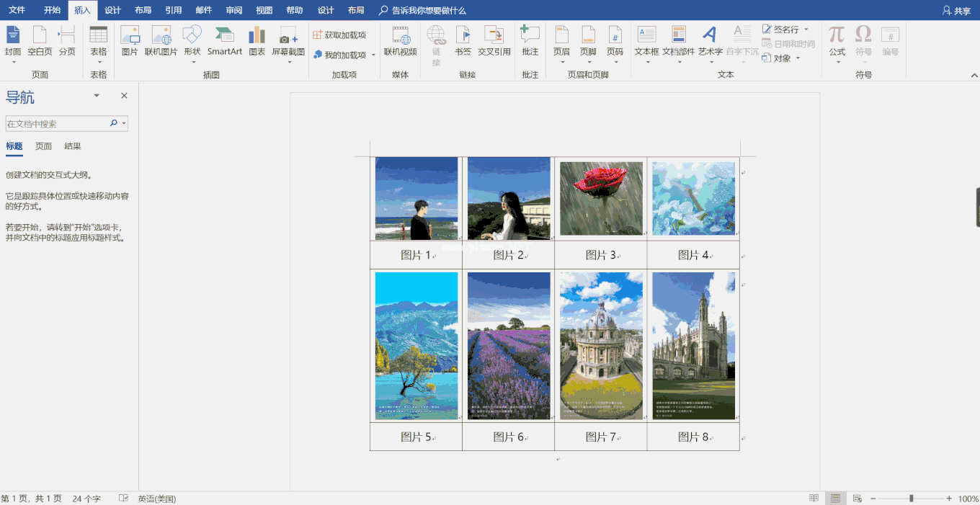Screen dimensions: 980x505
Task: Switch to the References (引用) tab
Action: [173, 10]
